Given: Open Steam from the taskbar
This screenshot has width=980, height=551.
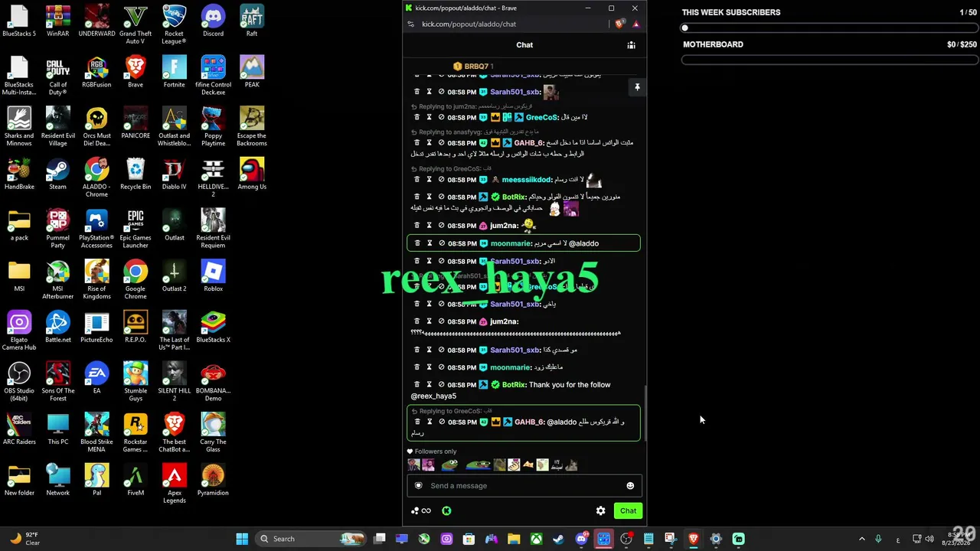Looking at the screenshot, I should [559, 539].
